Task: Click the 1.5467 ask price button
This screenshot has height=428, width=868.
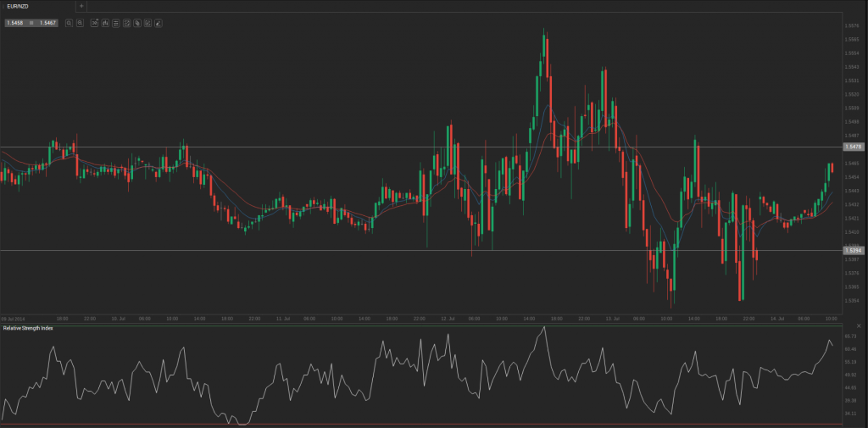Action: click(47, 23)
